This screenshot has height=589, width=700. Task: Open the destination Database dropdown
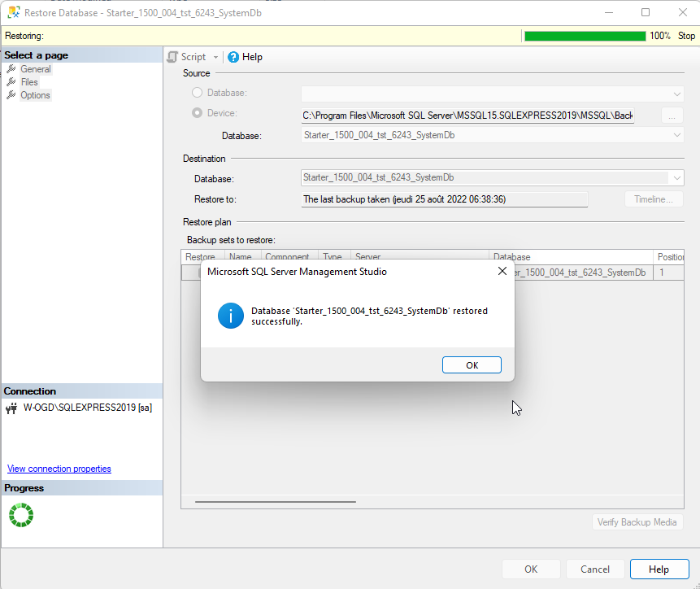[677, 177]
